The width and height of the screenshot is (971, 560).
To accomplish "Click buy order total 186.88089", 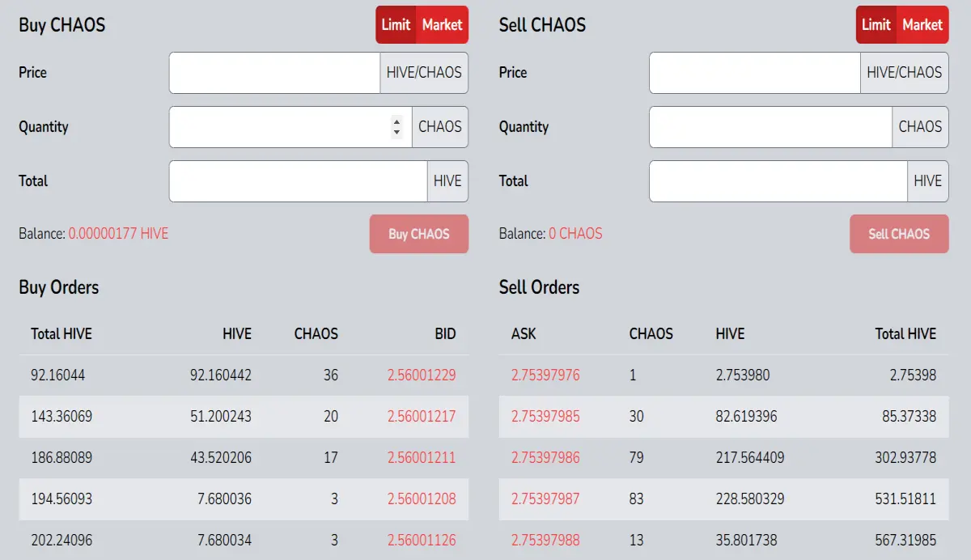I will pos(61,458).
